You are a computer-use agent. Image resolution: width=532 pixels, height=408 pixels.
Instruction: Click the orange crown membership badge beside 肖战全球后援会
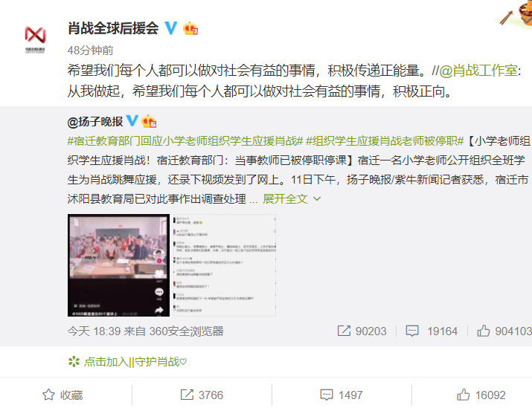(190, 28)
